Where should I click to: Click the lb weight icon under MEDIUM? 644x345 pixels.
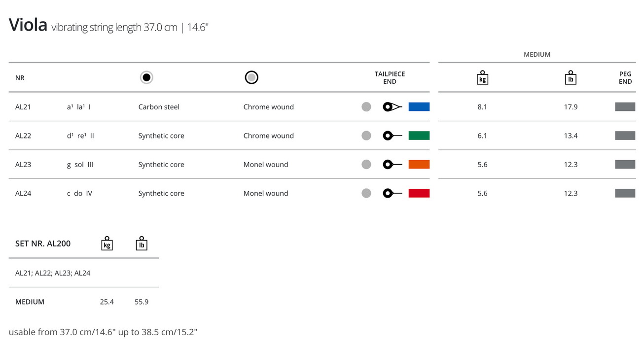click(x=571, y=77)
